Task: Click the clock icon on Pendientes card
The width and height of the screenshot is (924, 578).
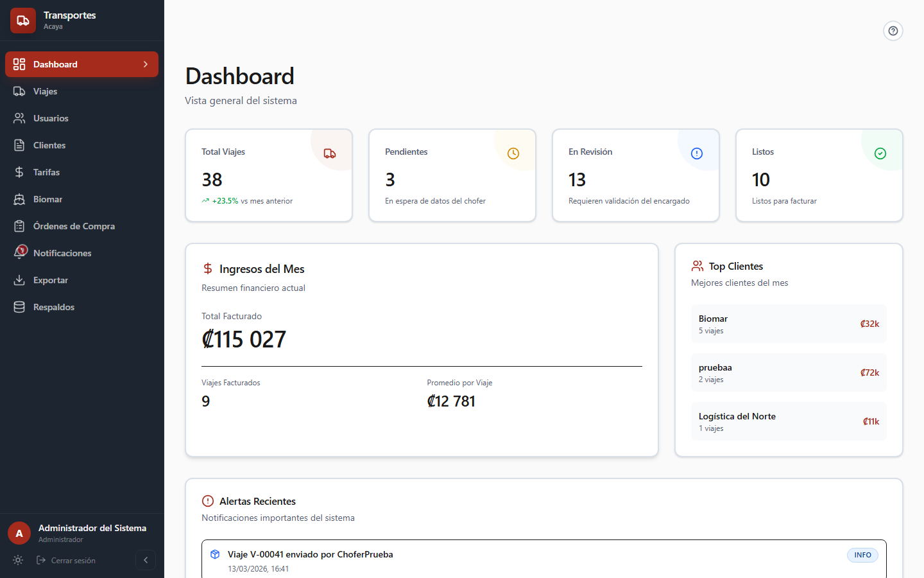Action: (513, 153)
